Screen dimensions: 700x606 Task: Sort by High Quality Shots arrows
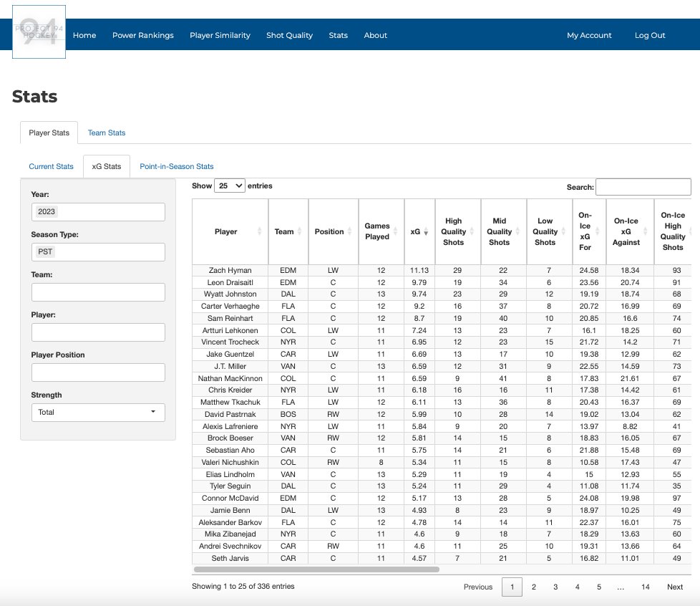pos(472,231)
